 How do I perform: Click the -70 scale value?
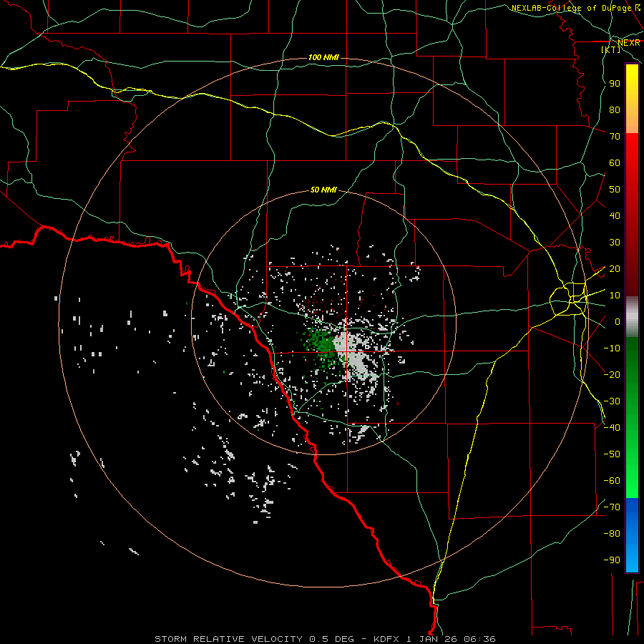pyautogui.click(x=612, y=507)
